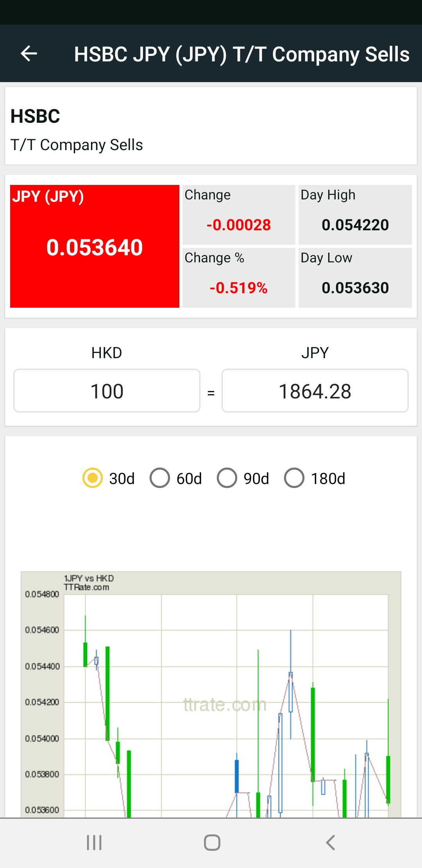Tap the back arrow in header

coord(29,54)
